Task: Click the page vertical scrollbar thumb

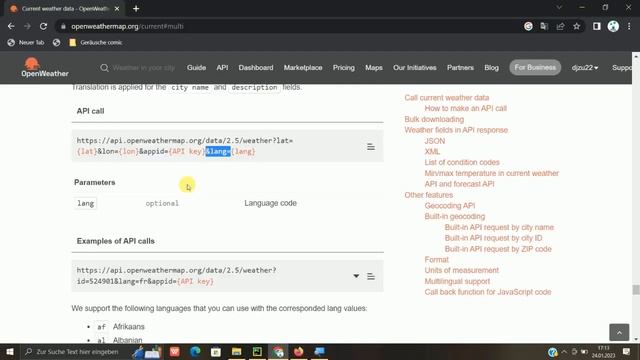Action: coord(636,289)
